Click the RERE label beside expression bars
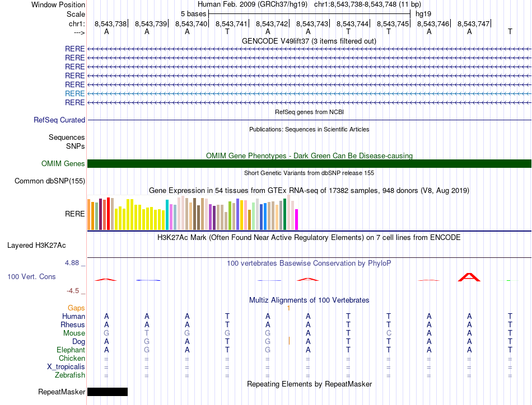Screen dimensions: 532x405 point(74,214)
